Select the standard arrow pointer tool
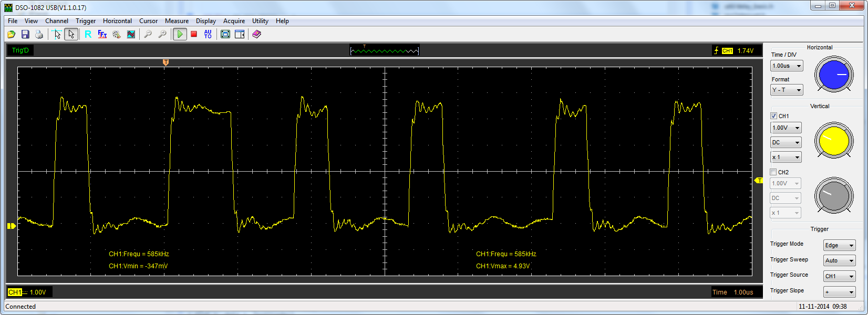Viewport: 868px width, 315px height. point(71,34)
